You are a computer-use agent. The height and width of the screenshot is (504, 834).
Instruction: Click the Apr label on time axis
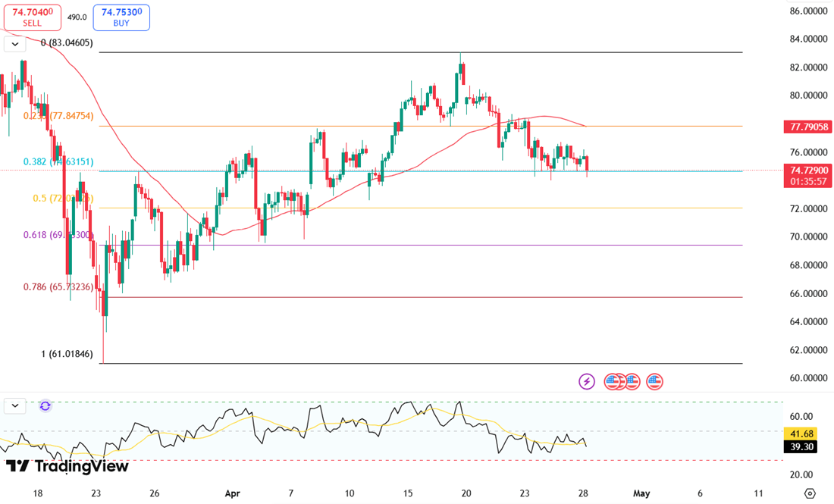[x=233, y=493]
